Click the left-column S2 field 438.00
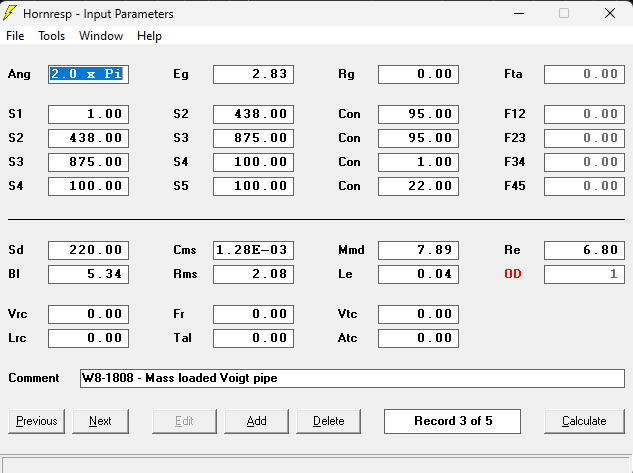Screen dimensions: 633x473 click(x=88, y=138)
